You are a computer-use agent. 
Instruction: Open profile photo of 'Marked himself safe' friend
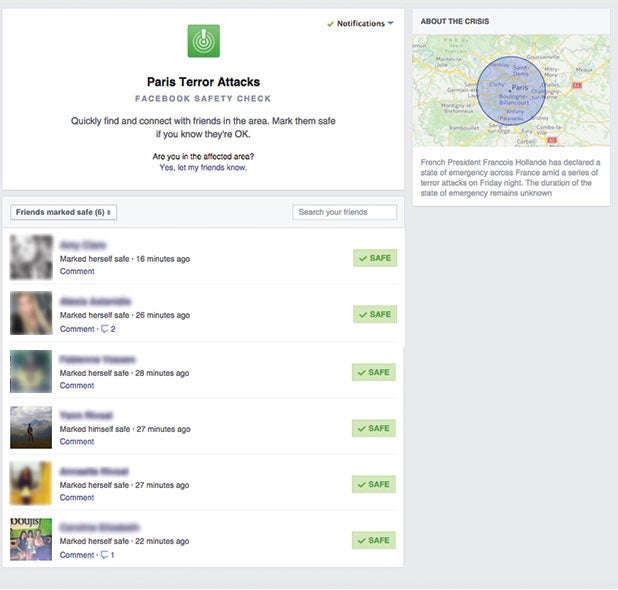click(x=31, y=427)
